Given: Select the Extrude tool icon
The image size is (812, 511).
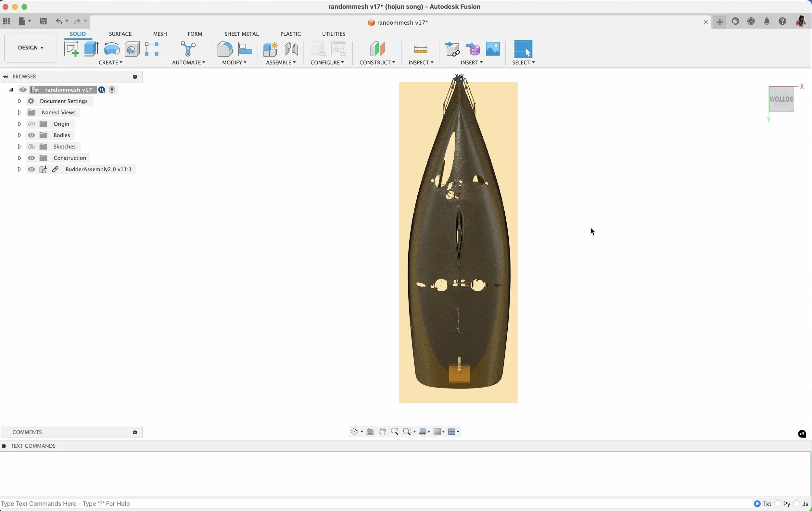Looking at the screenshot, I should [91, 49].
